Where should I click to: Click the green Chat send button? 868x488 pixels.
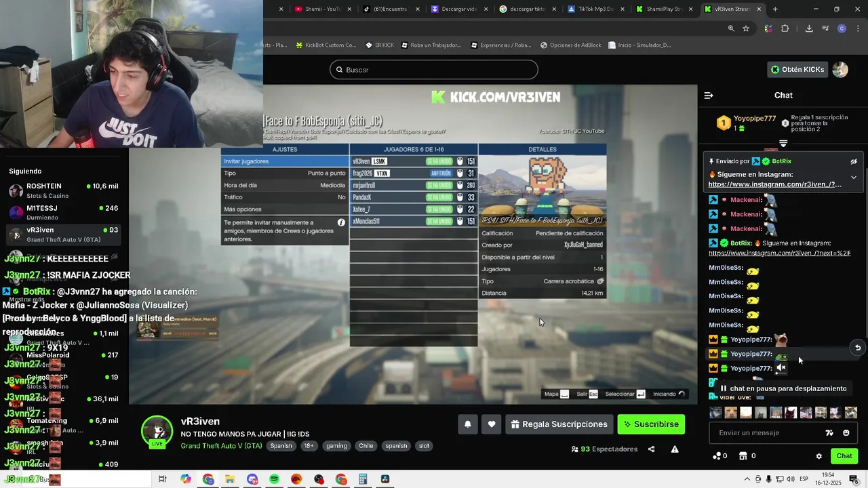point(844,456)
